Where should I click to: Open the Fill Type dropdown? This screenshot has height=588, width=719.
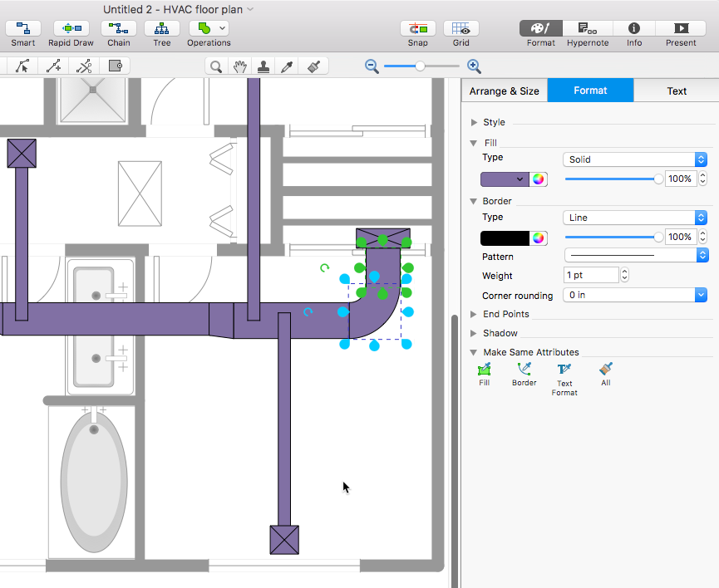[x=635, y=159]
